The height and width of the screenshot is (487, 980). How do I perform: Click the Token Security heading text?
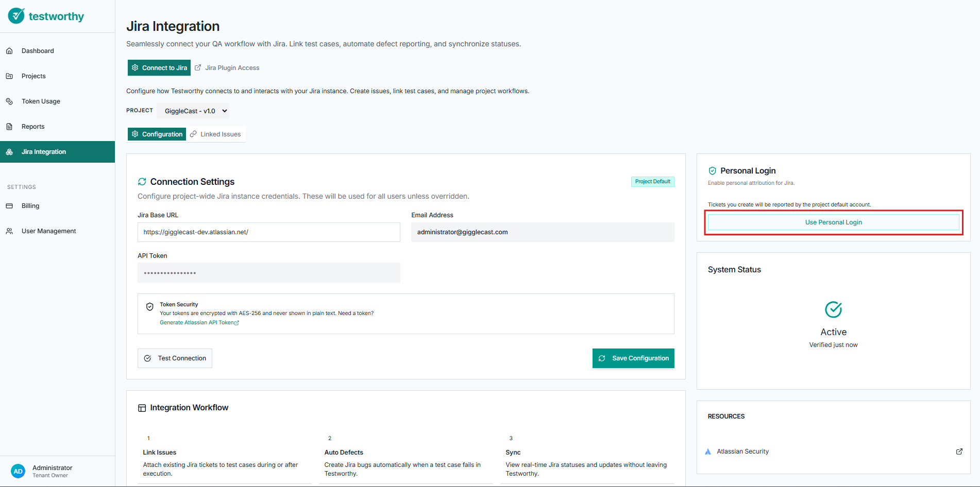coord(179,305)
